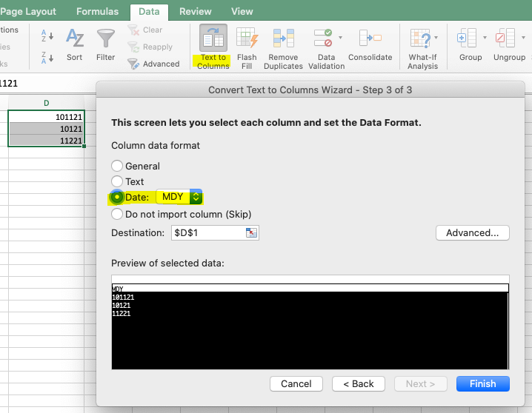Choose Do not import column (Skip)
Image resolution: width=532 pixels, height=413 pixels.
click(117, 214)
